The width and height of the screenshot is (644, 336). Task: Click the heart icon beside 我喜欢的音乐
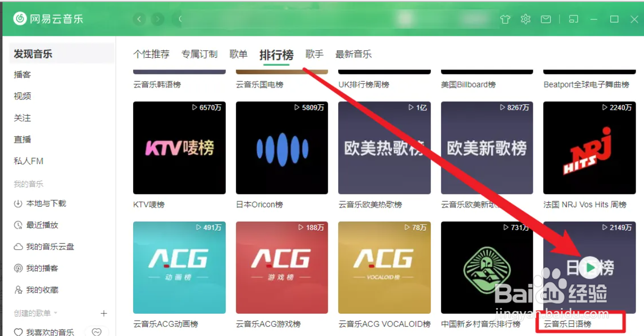18,332
